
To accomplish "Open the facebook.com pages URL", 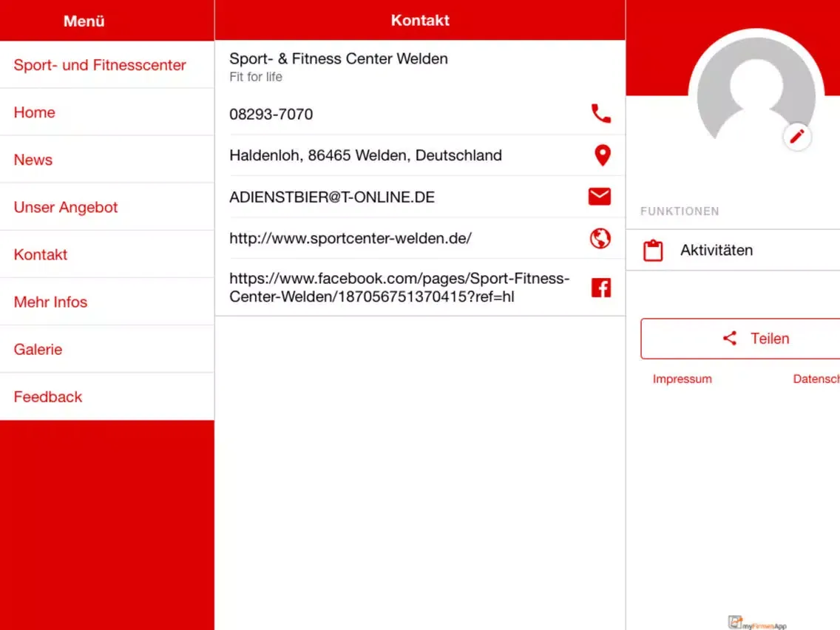I will pos(399,288).
